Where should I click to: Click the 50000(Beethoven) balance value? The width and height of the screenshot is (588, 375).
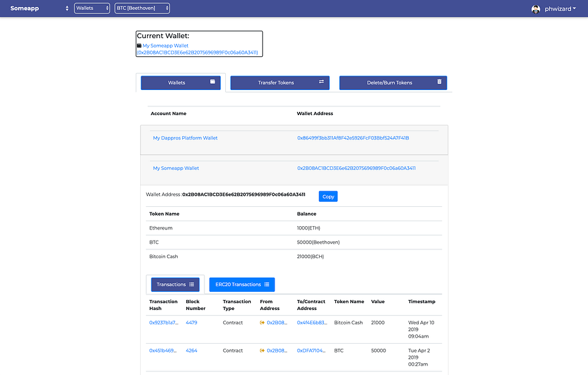[x=318, y=242]
